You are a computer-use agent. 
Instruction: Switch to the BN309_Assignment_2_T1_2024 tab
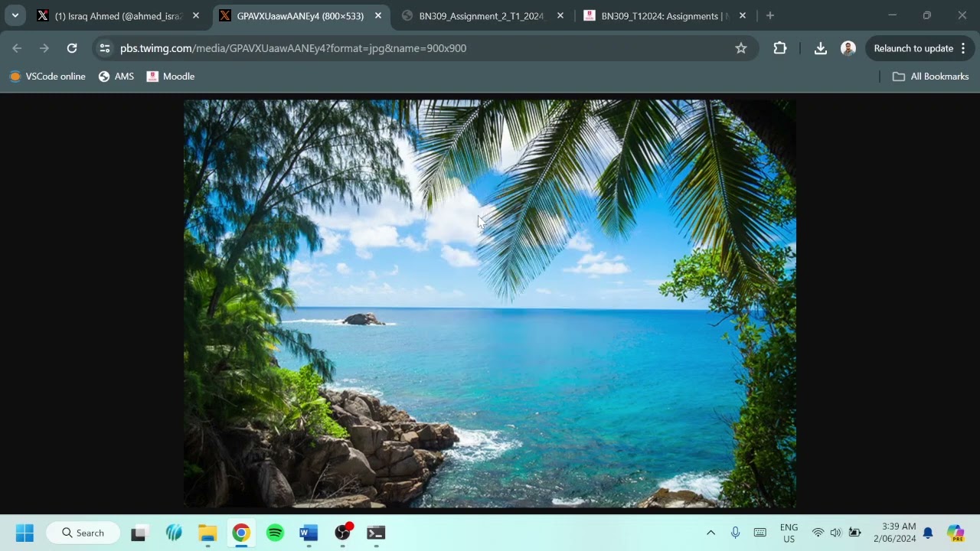click(x=482, y=15)
